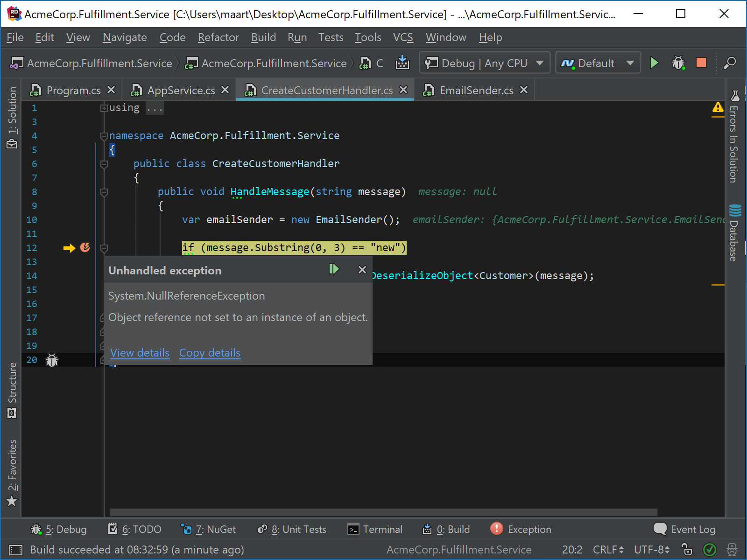The image size is (747, 560).
Task: Click the View details link
Action: 140,353
